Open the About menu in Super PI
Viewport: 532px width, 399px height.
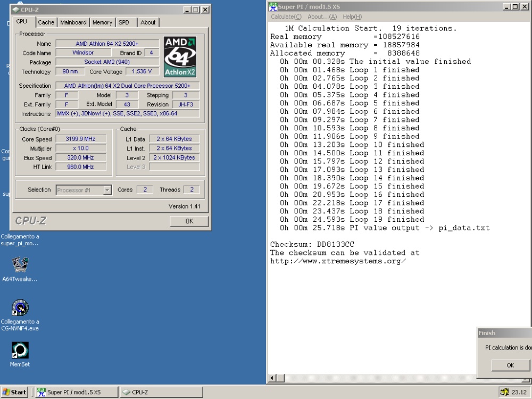tap(322, 16)
